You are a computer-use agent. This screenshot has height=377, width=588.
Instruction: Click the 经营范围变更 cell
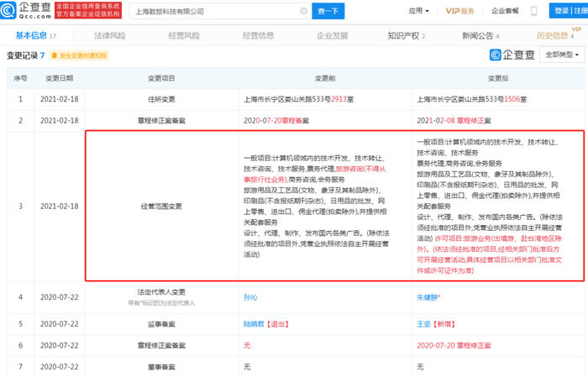[x=161, y=206]
